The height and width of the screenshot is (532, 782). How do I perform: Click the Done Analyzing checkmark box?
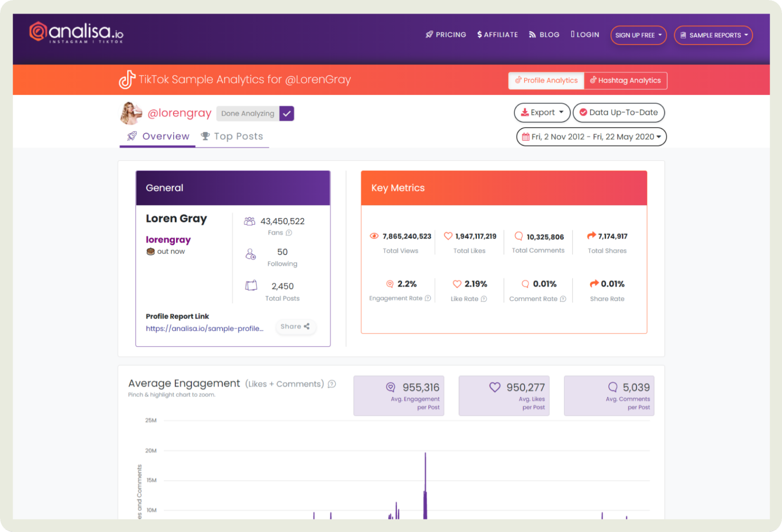coord(287,114)
